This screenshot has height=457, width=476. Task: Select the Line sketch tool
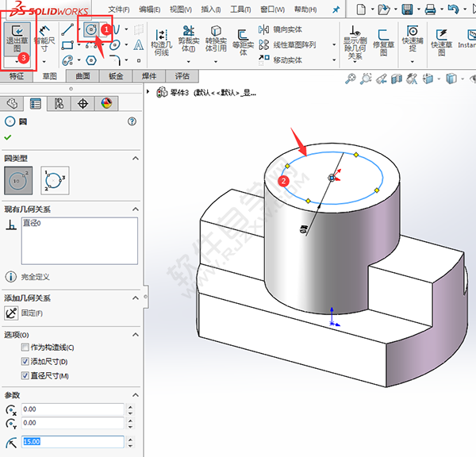click(67, 29)
